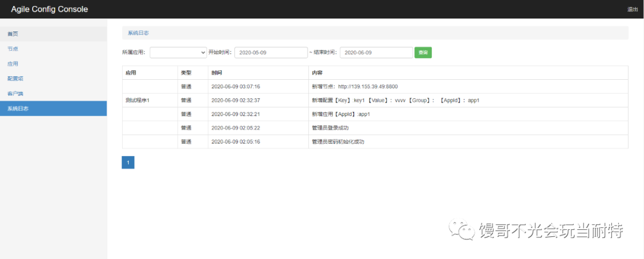Go to page 1 in pagination

coord(128,163)
